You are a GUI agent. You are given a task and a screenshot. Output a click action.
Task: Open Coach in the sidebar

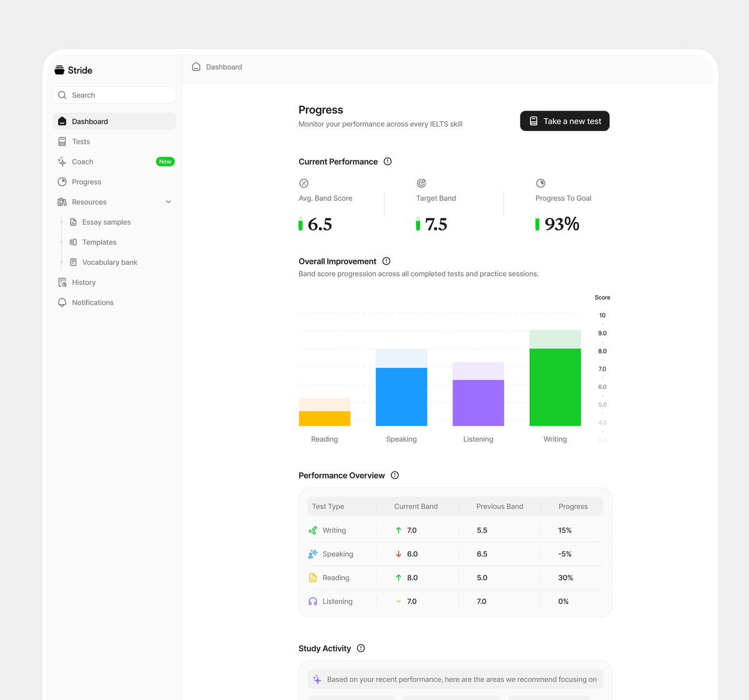(x=114, y=162)
